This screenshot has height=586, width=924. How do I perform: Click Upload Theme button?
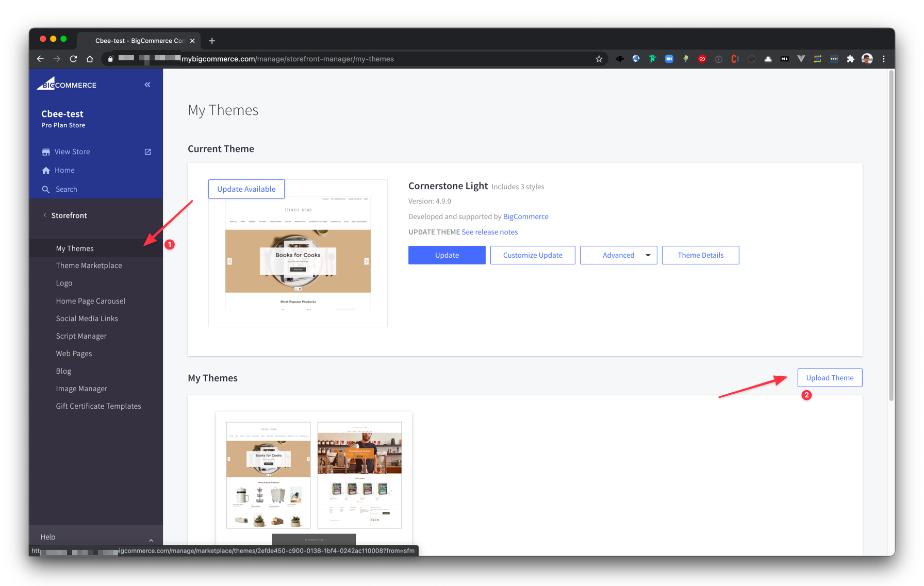click(x=829, y=378)
